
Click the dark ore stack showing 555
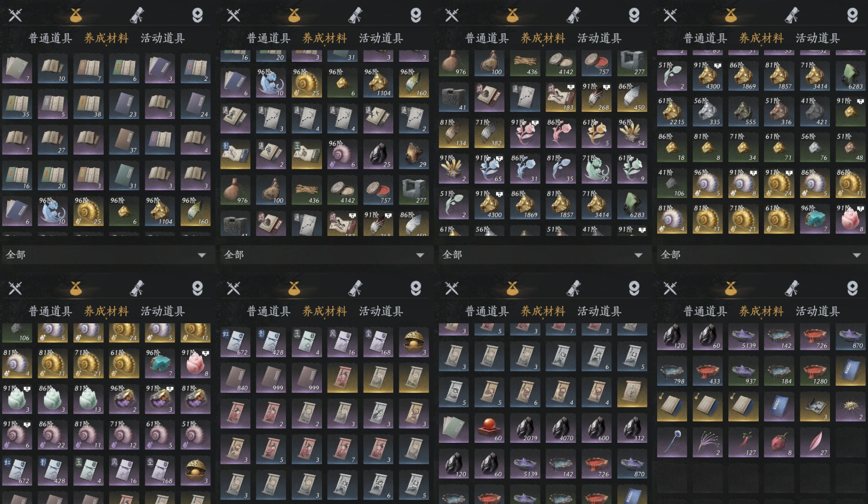(x=743, y=111)
